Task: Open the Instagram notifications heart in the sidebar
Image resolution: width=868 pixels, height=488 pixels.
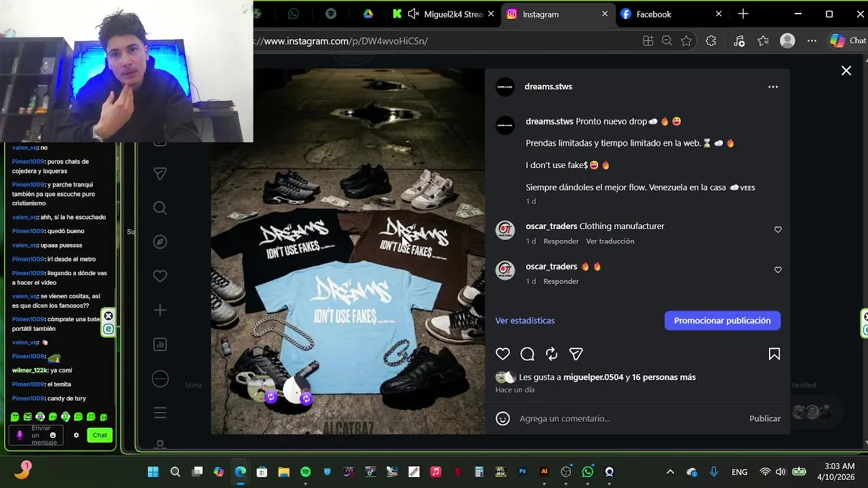Action: pyautogui.click(x=160, y=276)
